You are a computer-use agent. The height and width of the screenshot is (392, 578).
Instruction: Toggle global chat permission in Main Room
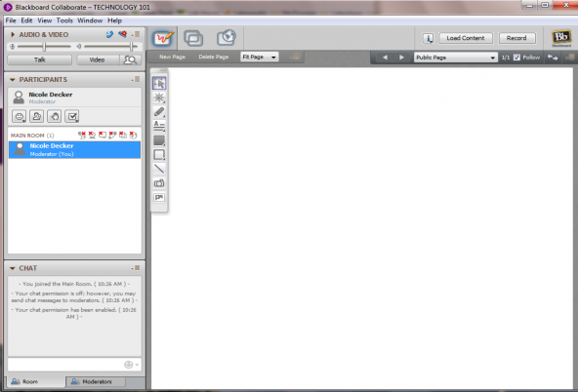103,136
